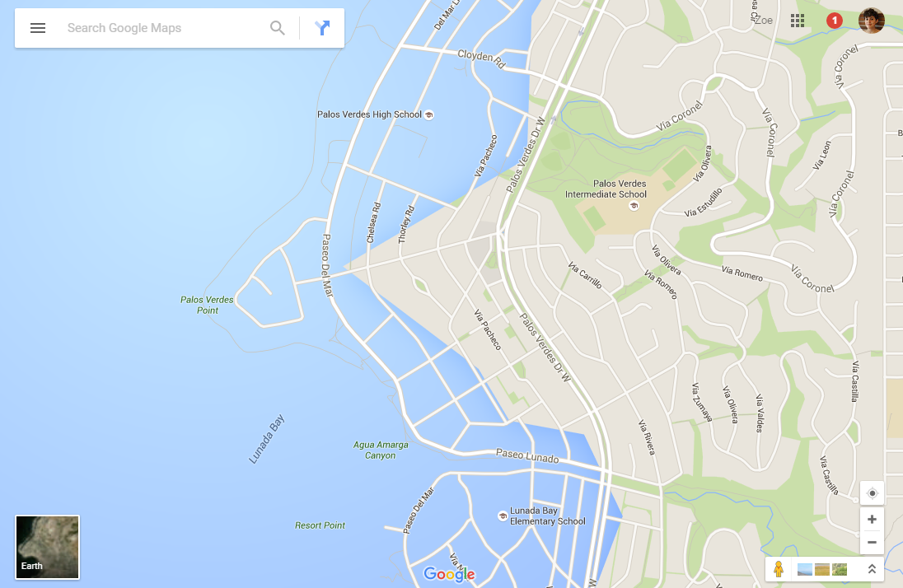Open the Google apps grid
Screen dimensions: 903x588
[x=797, y=21]
